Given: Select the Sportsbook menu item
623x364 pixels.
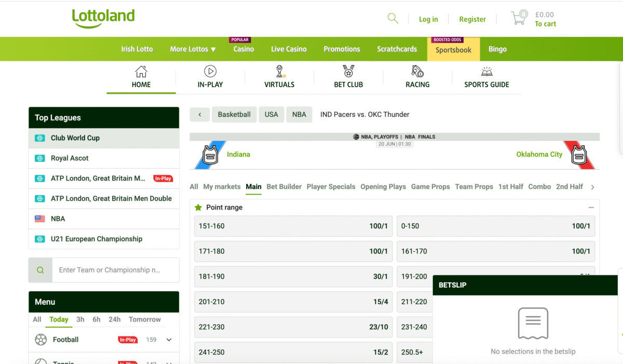Looking at the screenshot, I should tap(454, 50).
